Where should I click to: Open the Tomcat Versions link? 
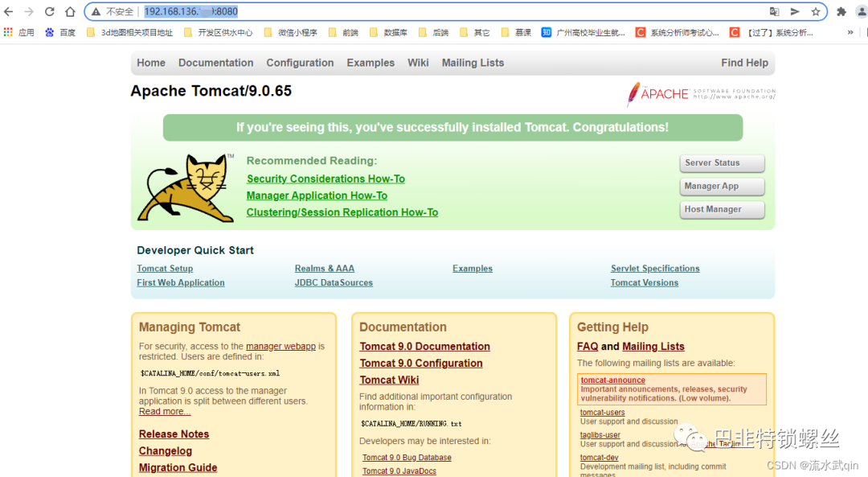pos(645,282)
